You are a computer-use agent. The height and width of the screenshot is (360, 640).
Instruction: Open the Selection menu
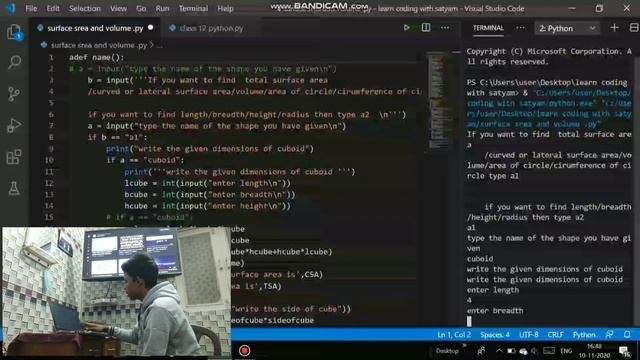[x=85, y=8]
